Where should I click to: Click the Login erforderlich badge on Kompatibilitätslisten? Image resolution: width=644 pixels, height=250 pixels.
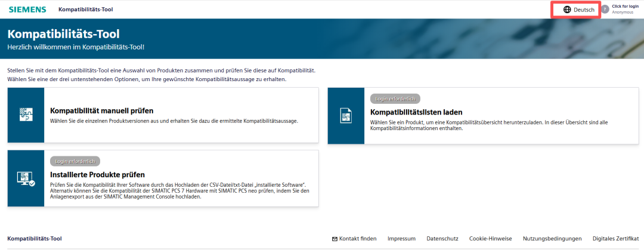[395, 98]
